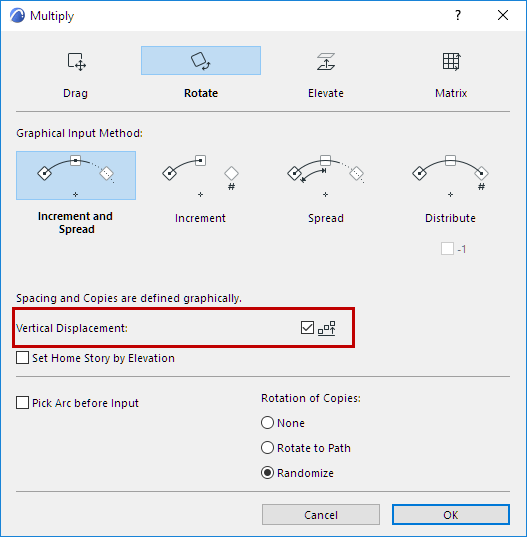527x537 pixels.
Task: Click the Cancel button
Action: tap(321, 514)
